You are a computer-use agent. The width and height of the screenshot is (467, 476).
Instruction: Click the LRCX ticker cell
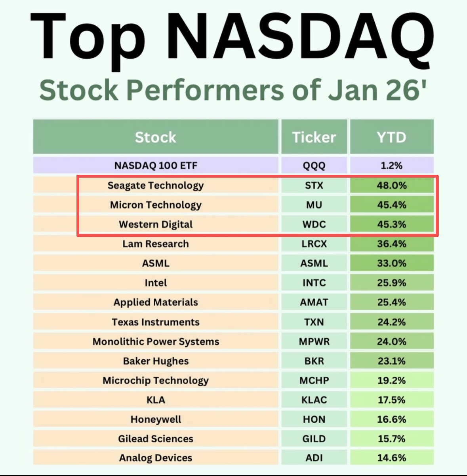point(314,244)
